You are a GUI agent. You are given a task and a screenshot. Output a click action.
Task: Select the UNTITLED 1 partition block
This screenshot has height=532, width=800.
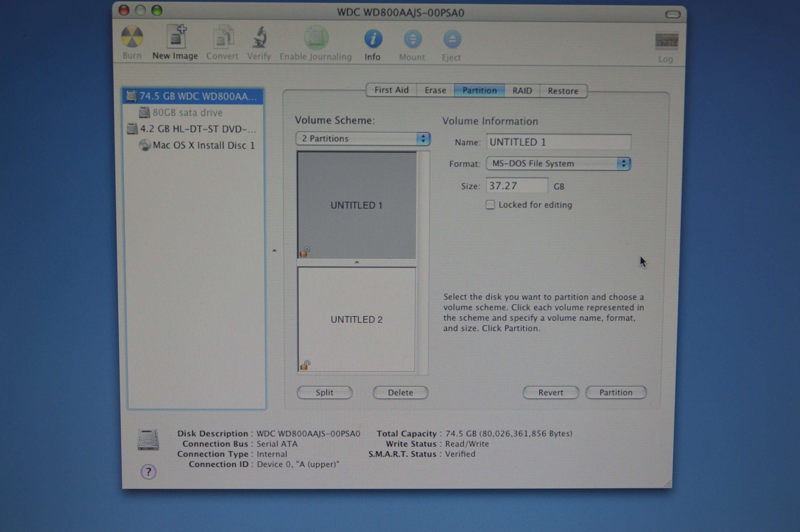pyautogui.click(x=356, y=205)
